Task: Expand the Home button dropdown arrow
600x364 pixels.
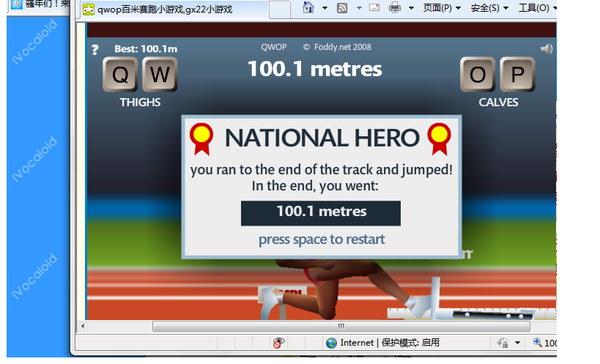Action: [x=325, y=8]
